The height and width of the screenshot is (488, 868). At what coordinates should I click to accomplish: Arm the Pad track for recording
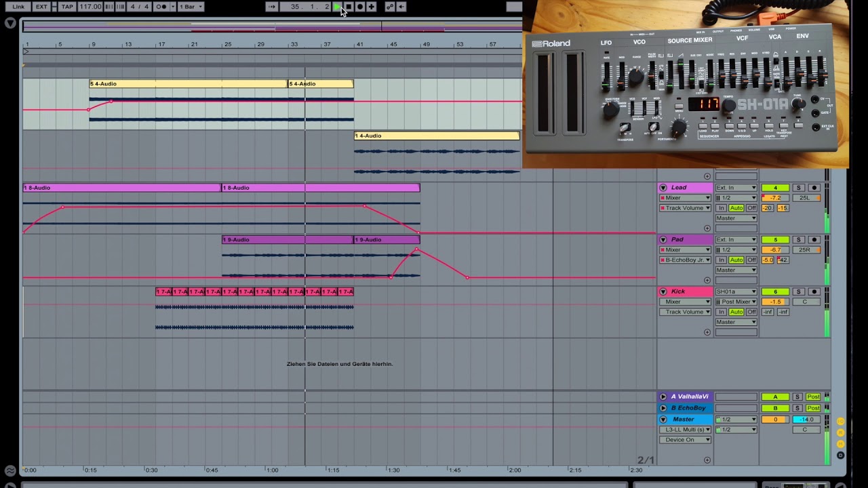[x=814, y=240]
